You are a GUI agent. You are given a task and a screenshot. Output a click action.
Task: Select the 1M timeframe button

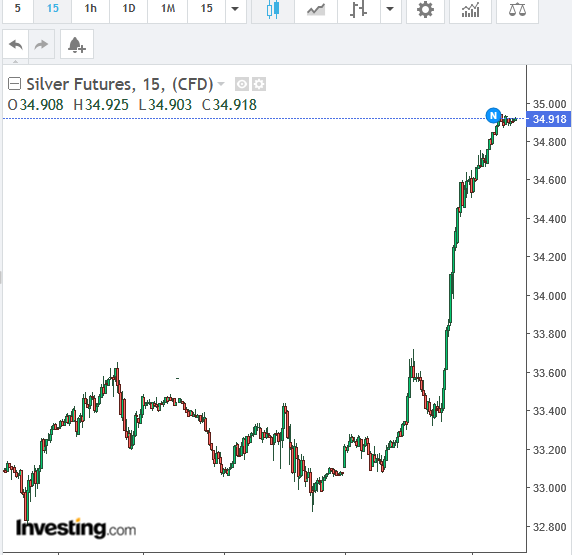tap(168, 8)
